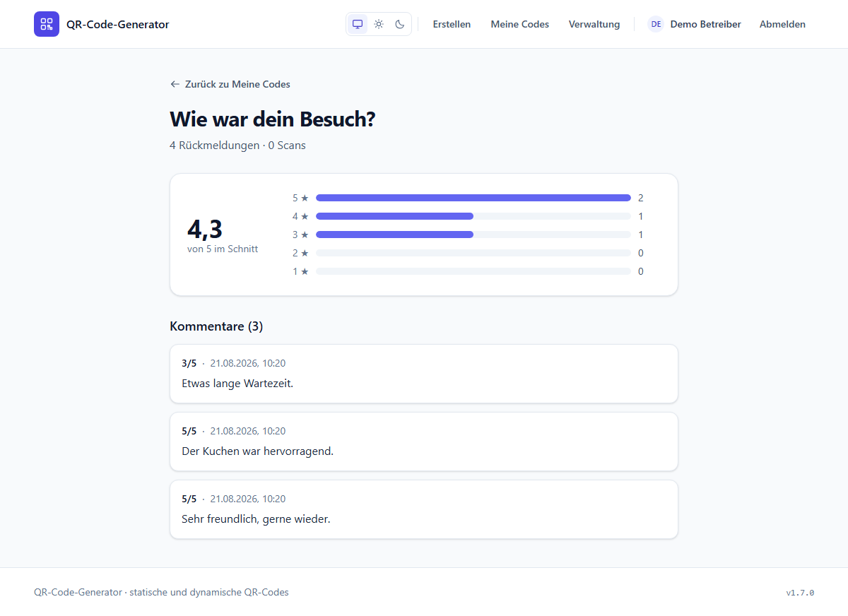Click the heading 'Wie war dein Besuch?'
This screenshot has width=848, height=616.
point(272,119)
